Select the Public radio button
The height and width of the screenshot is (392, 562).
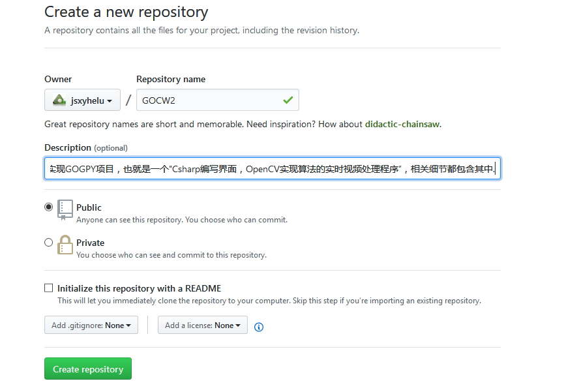pos(48,207)
